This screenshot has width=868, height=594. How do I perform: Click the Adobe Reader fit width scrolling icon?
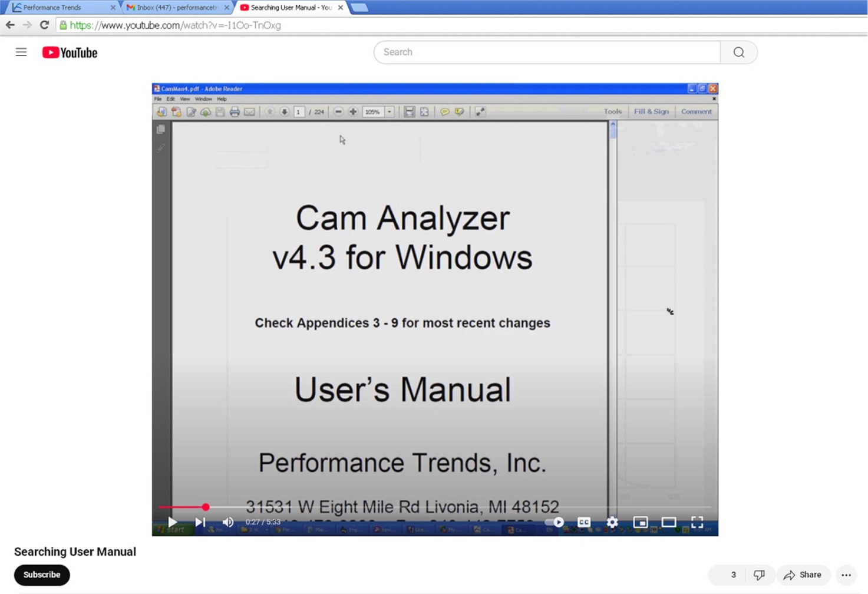(409, 112)
